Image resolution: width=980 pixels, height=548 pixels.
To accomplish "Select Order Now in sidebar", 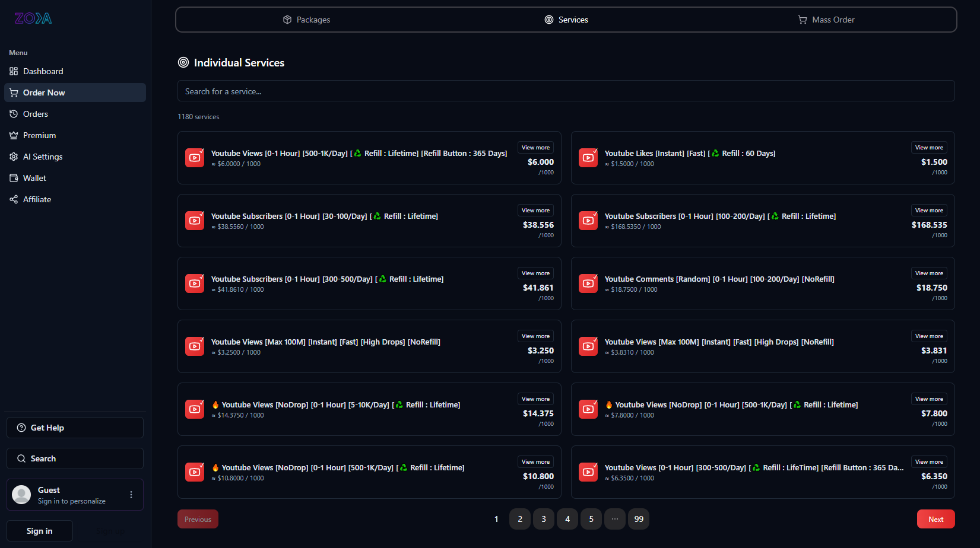I will point(75,93).
